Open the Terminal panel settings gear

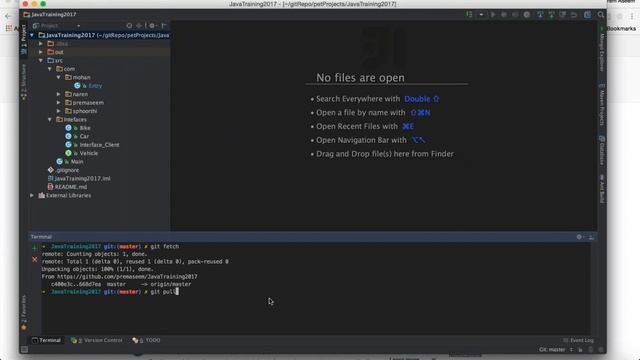click(x=580, y=237)
